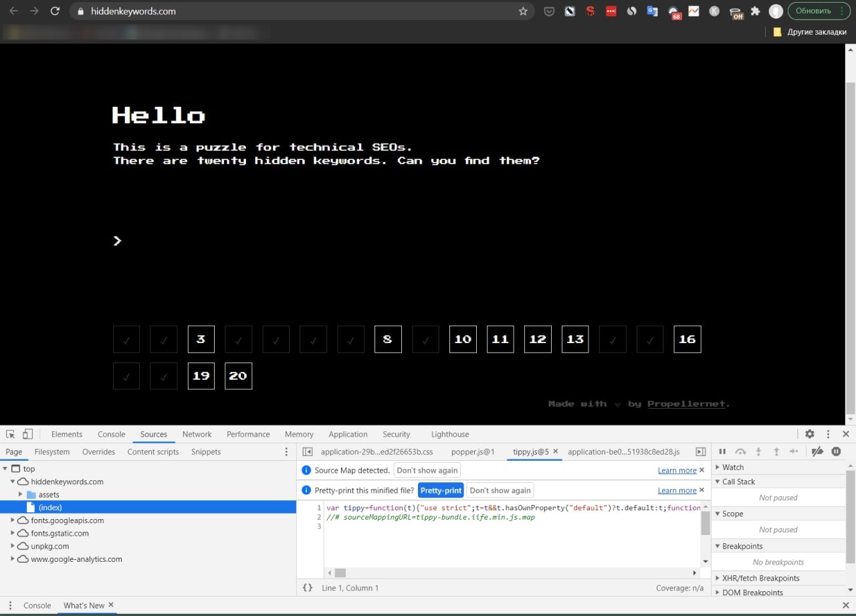Dismiss the Pretty-print infobar
Screen dimensions: 856x616
[702, 490]
